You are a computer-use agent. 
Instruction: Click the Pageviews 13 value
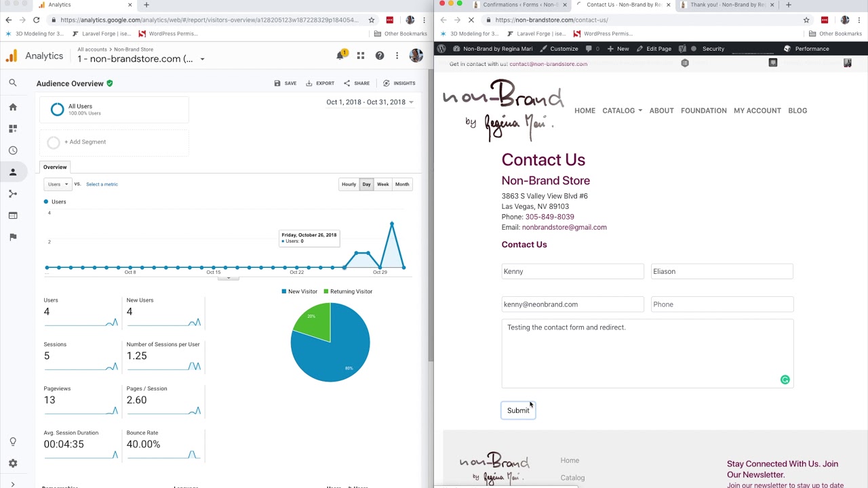50,400
